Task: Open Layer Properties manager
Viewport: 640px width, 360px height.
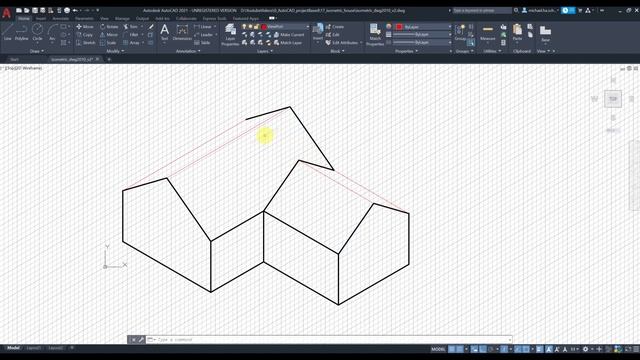Action: click(x=230, y=34)
